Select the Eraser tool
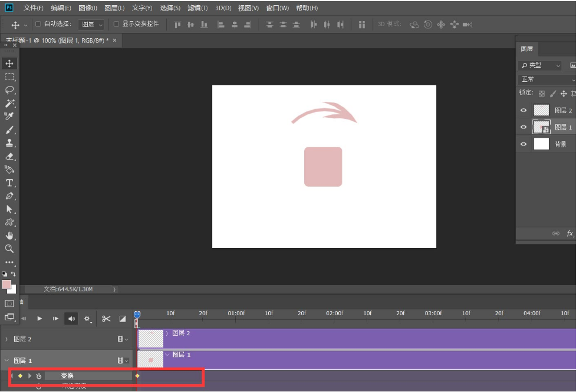This screenshot has height=392, width=577. pyautogui.click(x=10, y=156)
